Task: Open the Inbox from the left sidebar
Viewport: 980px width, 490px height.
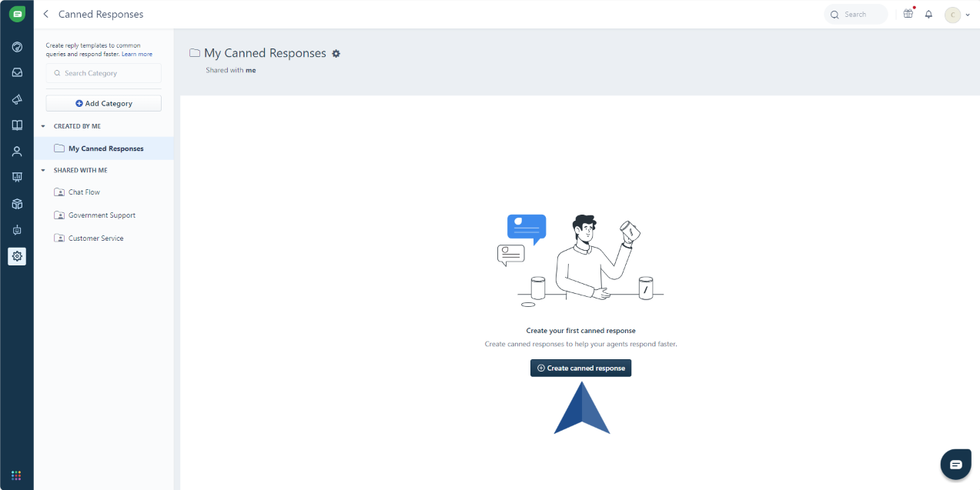Action: [x=17, y=72]
